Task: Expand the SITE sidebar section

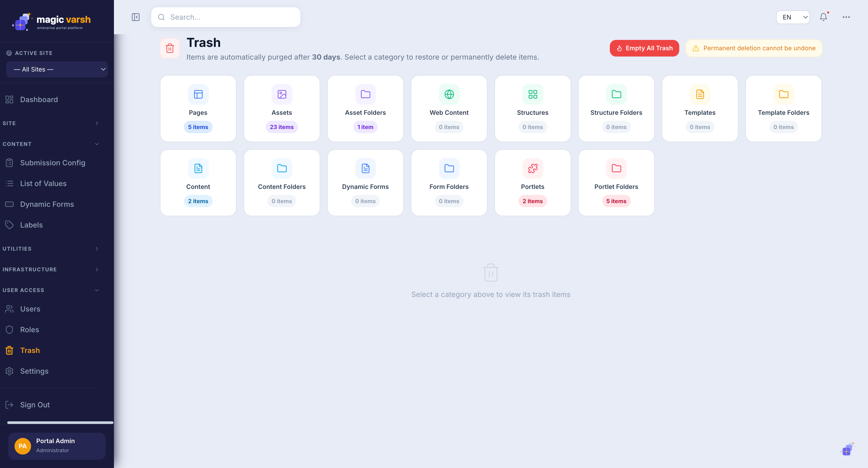Action: click(x=50, y=123)
